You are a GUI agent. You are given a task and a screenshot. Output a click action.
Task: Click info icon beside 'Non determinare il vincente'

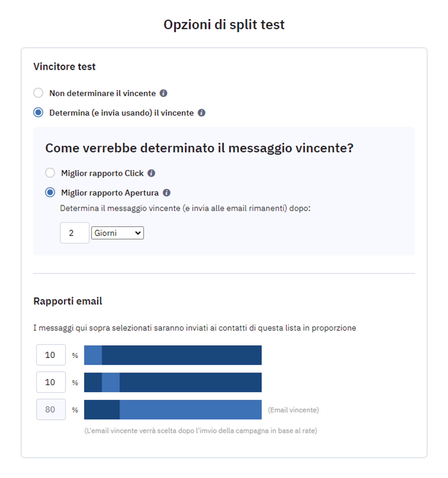[163, 93]
